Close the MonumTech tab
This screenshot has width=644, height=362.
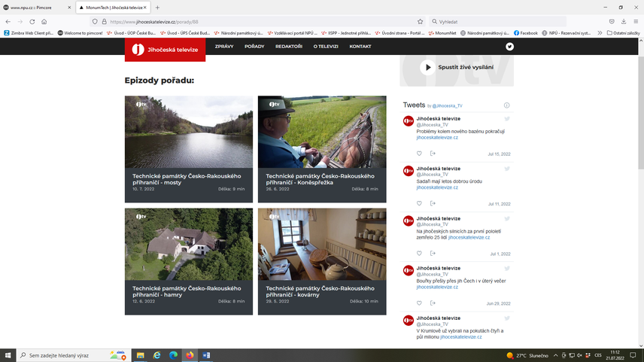pos(144,8)
